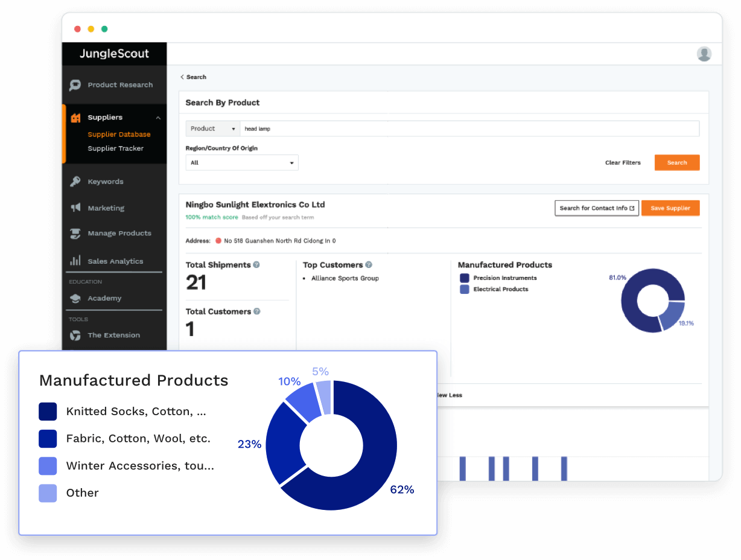The width and height of the screenshot is (741, 560).
Task: Collapse the Suppliers menu chevron
Action: point(158,118)
